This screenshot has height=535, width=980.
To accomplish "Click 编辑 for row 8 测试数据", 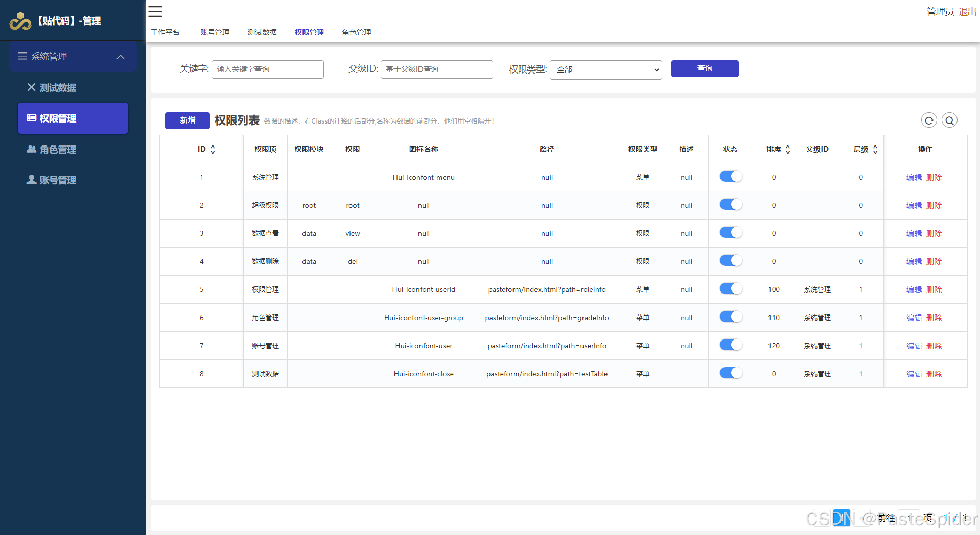I will 914,374.
